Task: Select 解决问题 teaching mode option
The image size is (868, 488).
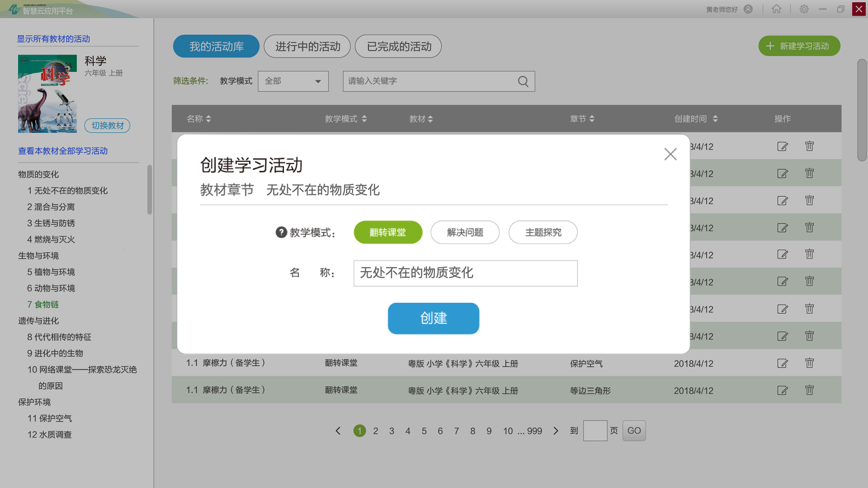Action: (465, 232)
